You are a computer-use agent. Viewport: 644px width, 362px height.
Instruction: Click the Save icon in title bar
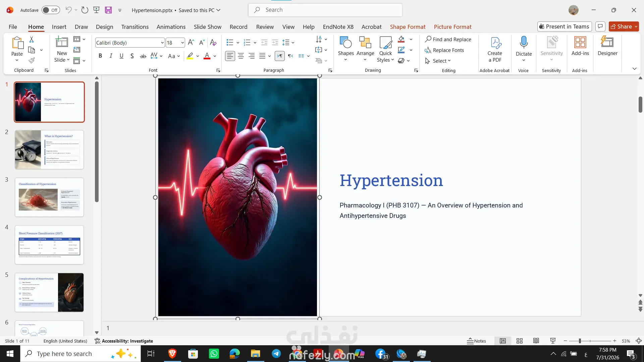click(108, 10)
